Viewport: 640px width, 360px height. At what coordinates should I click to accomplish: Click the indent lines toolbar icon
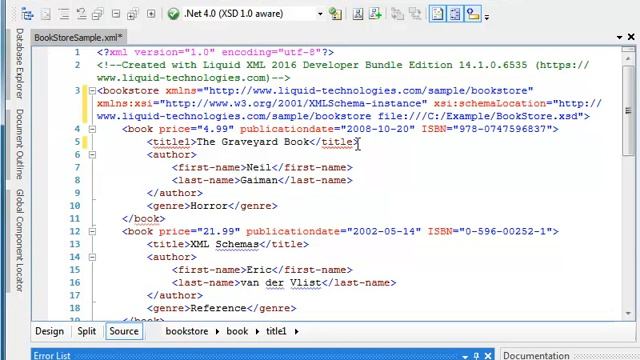tap(64, 14)
